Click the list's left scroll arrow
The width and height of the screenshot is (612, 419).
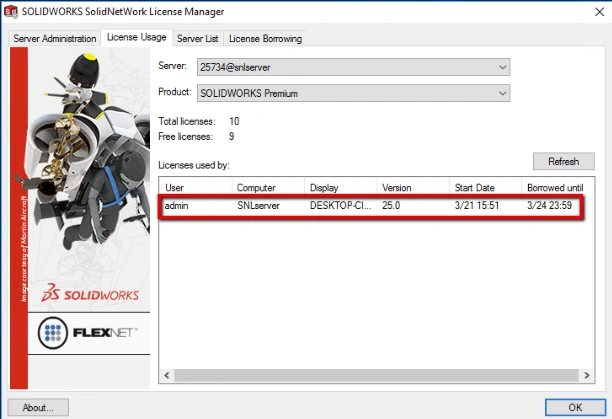coord(167,375)
